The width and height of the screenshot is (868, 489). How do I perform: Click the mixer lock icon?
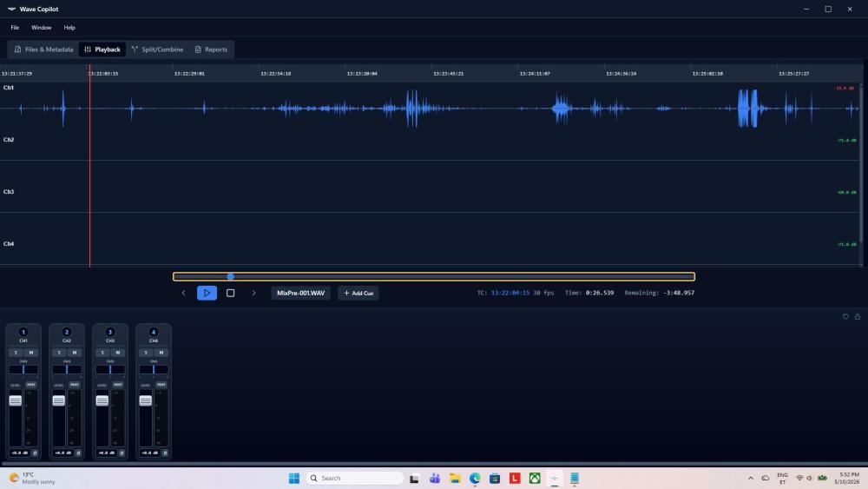[x=858, y=316]
